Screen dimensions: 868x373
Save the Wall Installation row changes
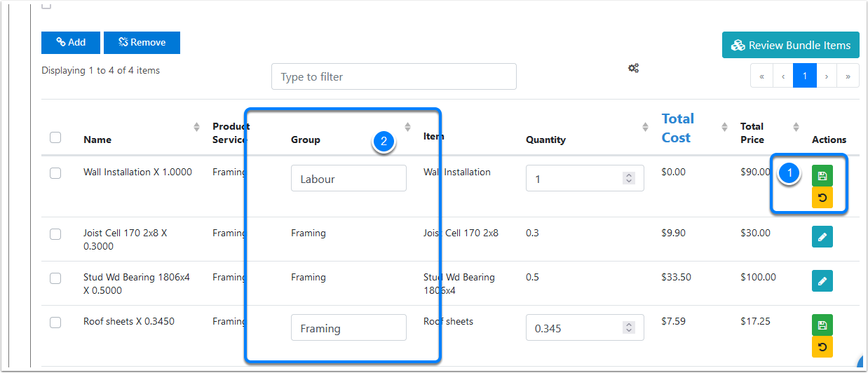[822, 176]
